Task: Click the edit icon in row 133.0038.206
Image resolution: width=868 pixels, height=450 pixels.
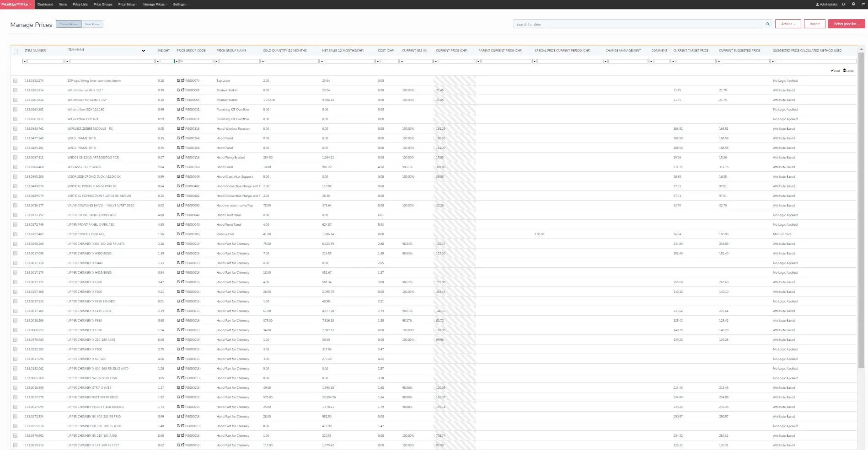Action: (178, 320)
